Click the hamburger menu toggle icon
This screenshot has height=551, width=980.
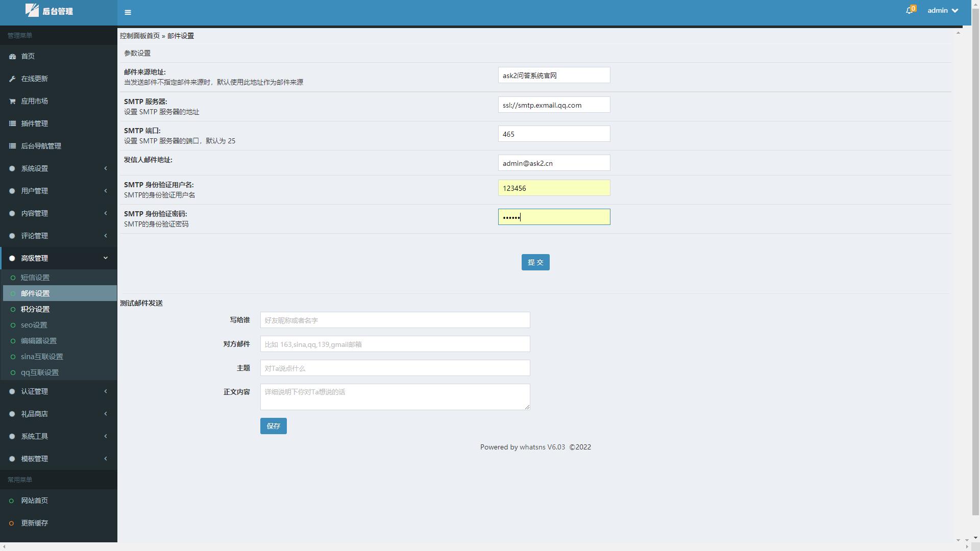pos(128,12)
